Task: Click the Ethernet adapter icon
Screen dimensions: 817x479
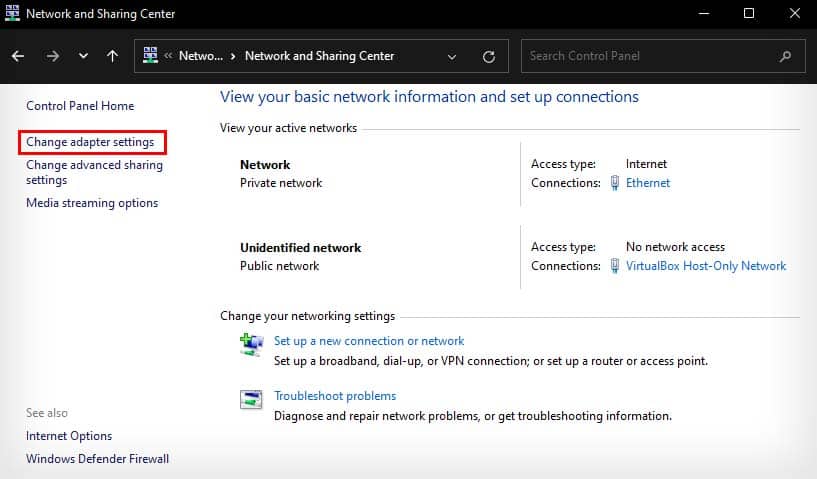Action: pos(615,183)
